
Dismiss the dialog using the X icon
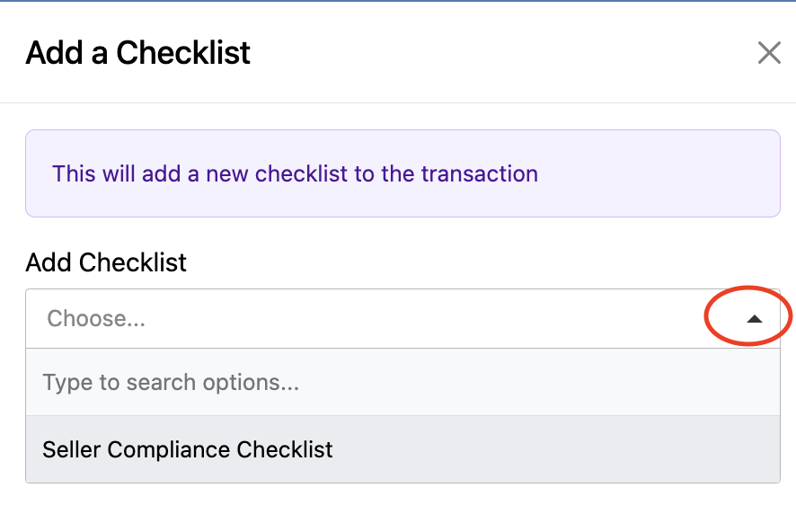click(769, 53)
